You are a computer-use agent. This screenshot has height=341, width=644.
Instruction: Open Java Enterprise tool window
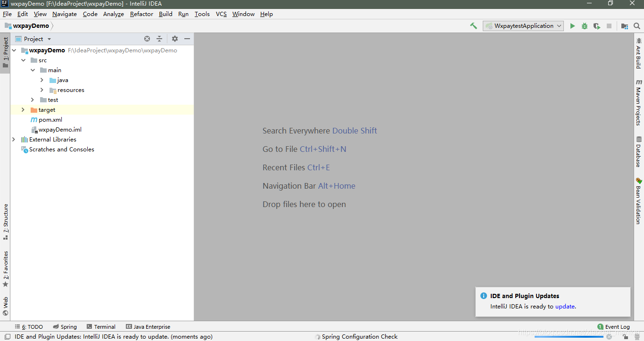pos(148,327)
